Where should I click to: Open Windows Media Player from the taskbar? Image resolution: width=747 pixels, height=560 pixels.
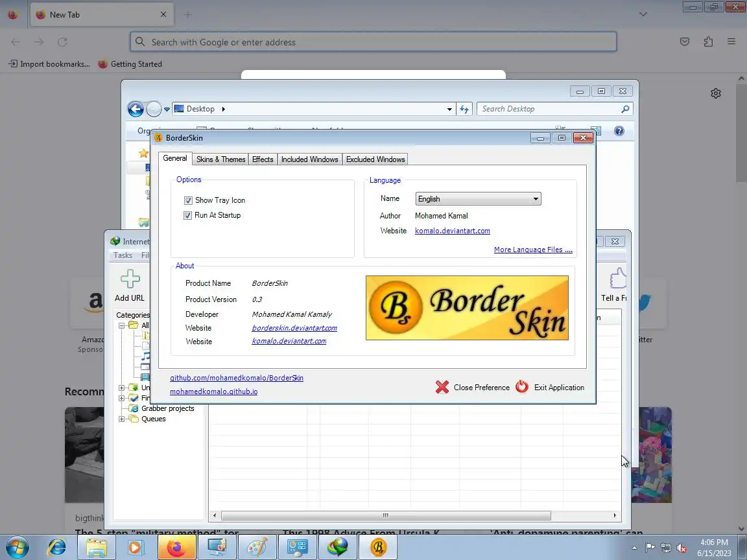[136, 547]
